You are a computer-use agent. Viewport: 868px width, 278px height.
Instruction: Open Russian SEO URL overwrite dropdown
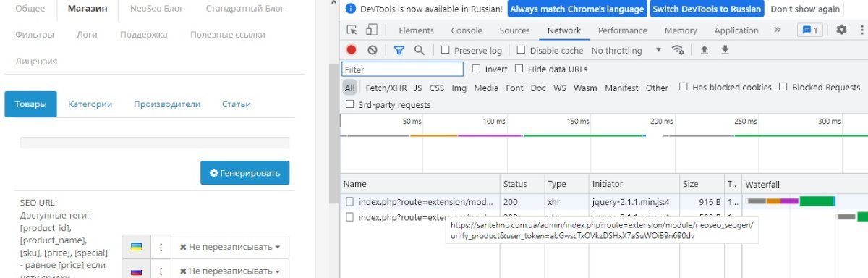[x=230, y=271]
